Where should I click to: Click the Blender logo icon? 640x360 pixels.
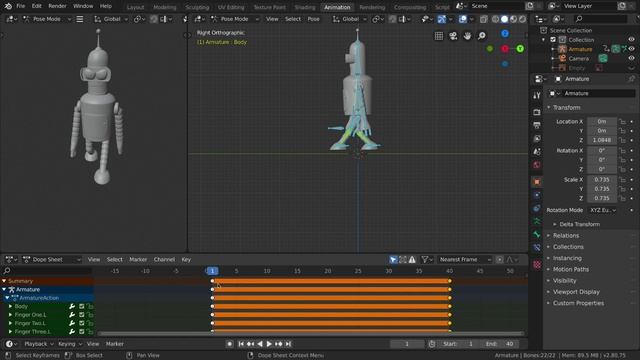8,6
